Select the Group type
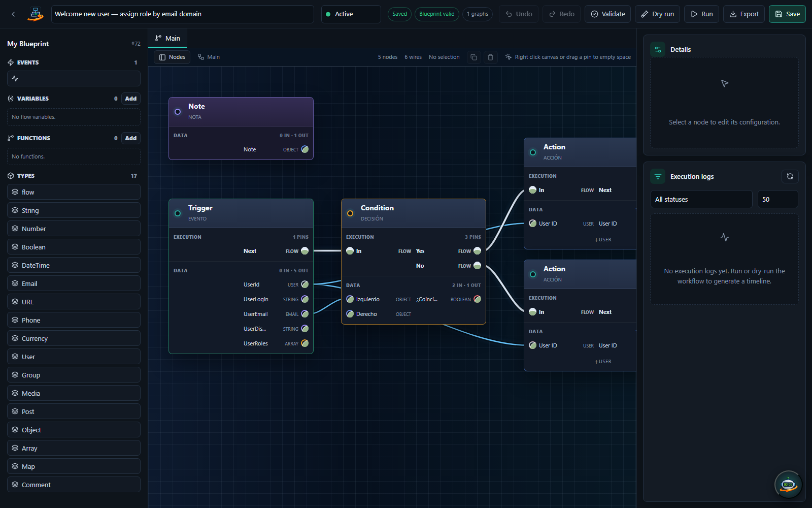The height and width of the screenshot is (508, 812). tap(74, 375)
